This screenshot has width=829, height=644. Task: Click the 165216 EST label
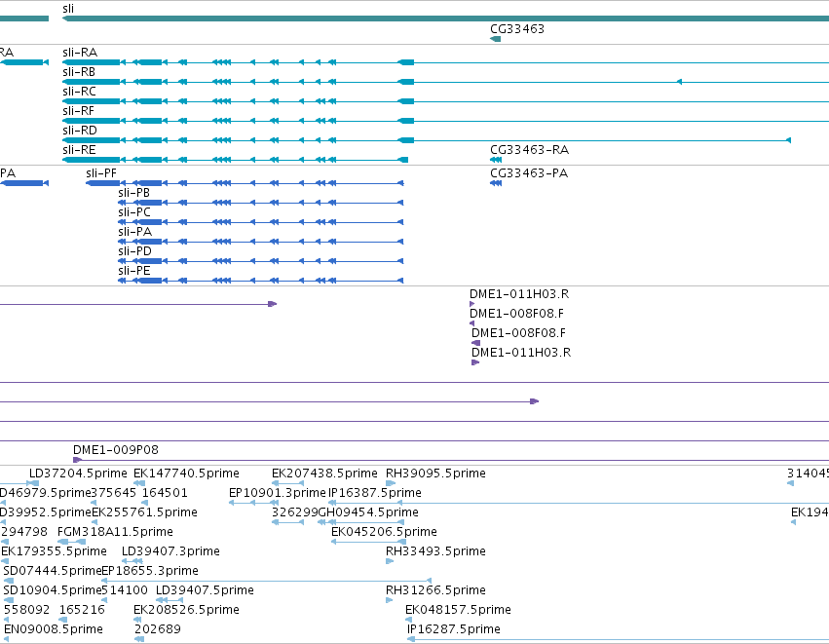82,610
